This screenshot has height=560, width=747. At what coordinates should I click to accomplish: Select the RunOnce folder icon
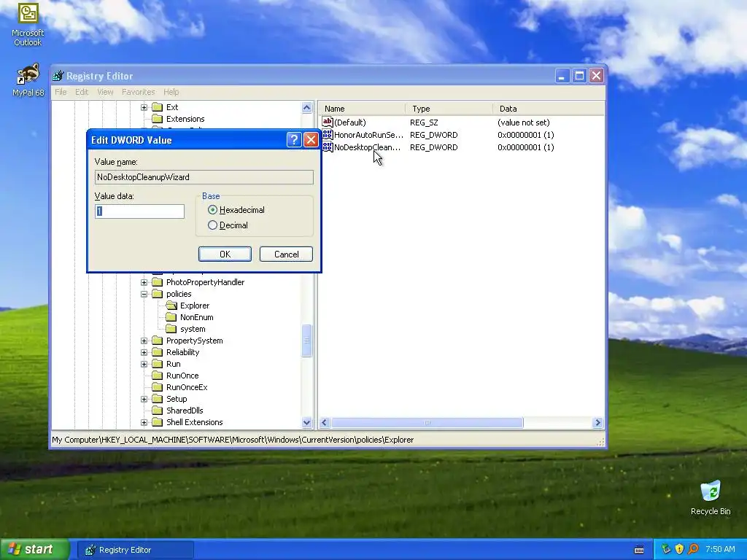click(x=158, y=376)
